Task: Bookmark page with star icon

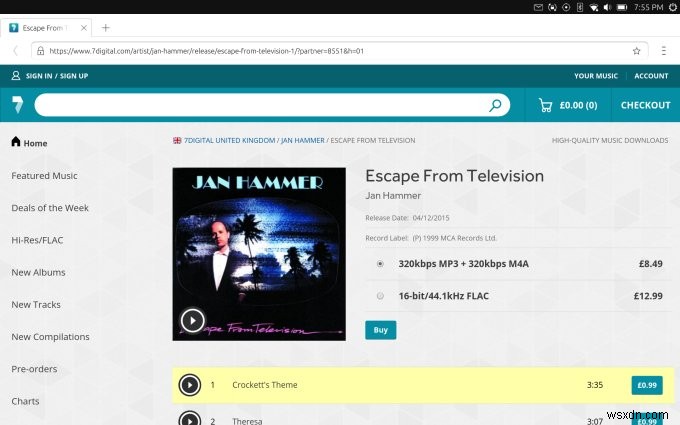Action: 636,51
